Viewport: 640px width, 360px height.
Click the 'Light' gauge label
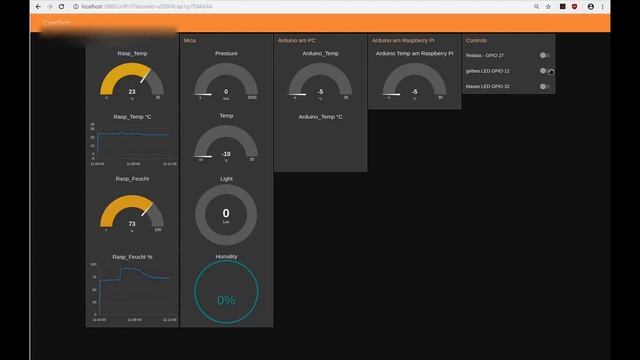pyautogui.click(x=226, y=179)
